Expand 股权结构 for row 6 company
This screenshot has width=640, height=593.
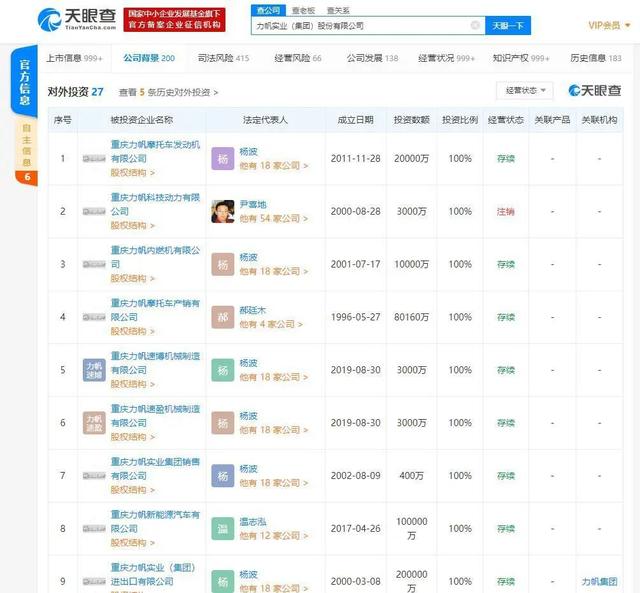tap(133, 437)
